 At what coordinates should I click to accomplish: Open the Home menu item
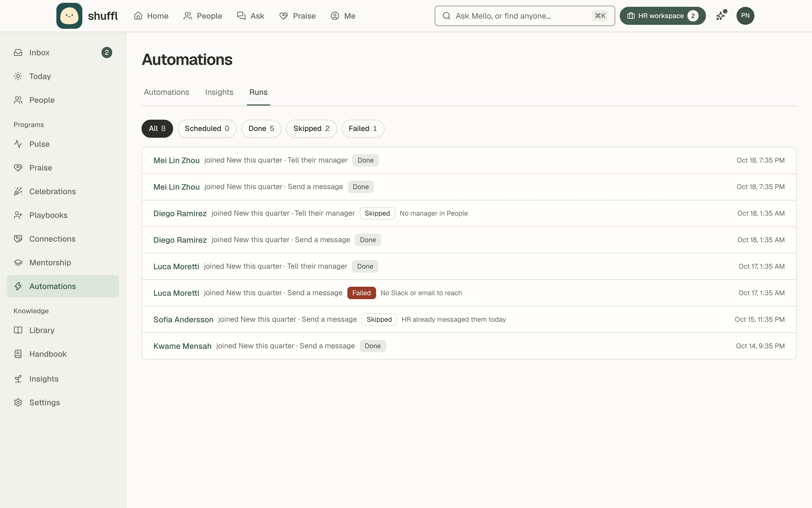pyautogui.click(x=151, y=16)
